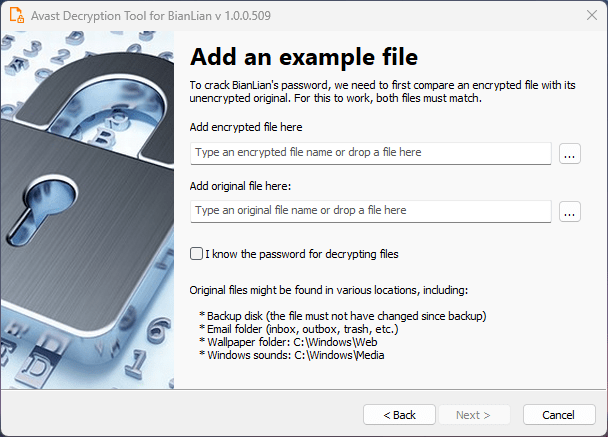Screen dimensions: 608x437
Task: Click the 'Add encrypted file here' label
Action: 245,127
